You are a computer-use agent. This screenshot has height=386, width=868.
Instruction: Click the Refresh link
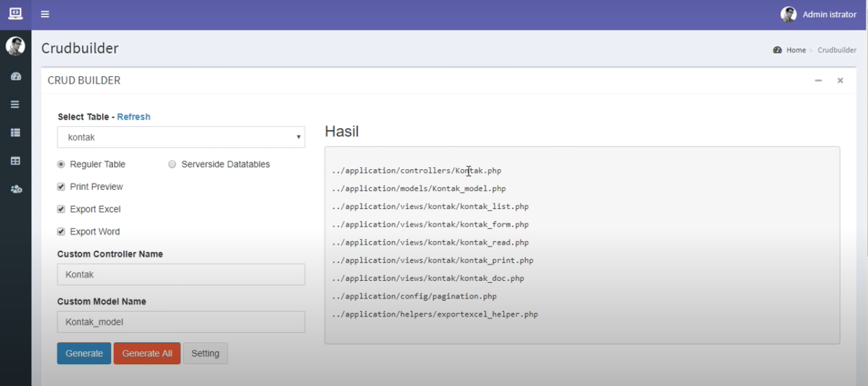[x=134, y=117]
